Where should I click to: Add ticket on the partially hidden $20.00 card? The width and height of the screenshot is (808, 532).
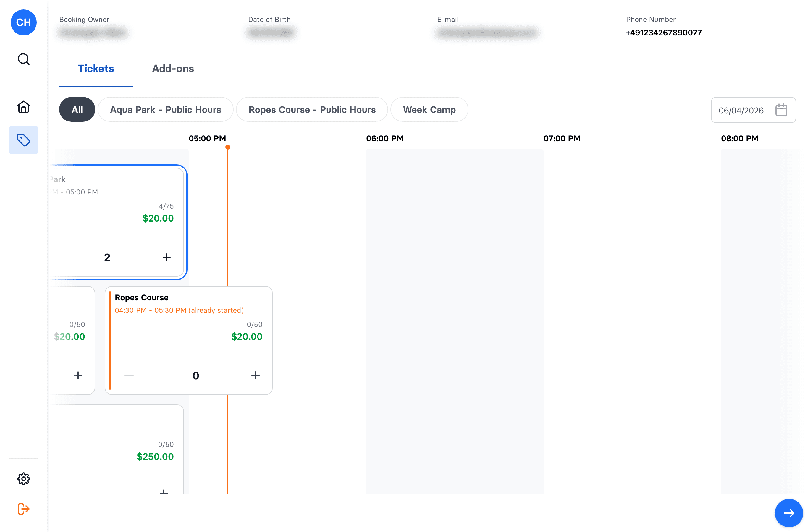78,375
